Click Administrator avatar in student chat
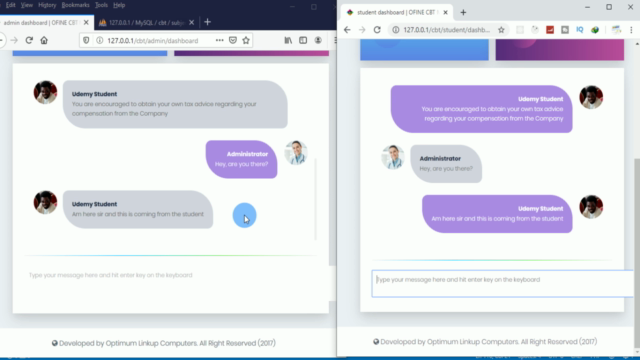The width and height of the screenshot is (640, 360). coord(393,157)
